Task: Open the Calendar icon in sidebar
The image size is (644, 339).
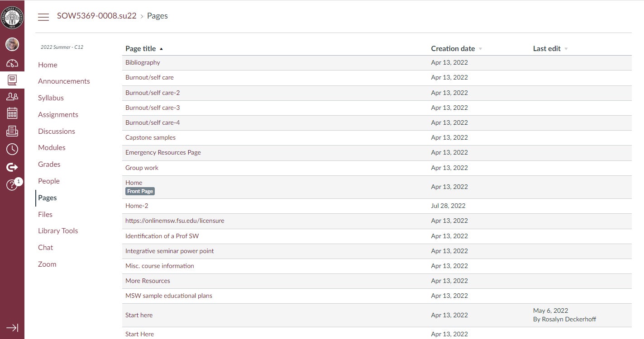Action: [x=12, y=113]
